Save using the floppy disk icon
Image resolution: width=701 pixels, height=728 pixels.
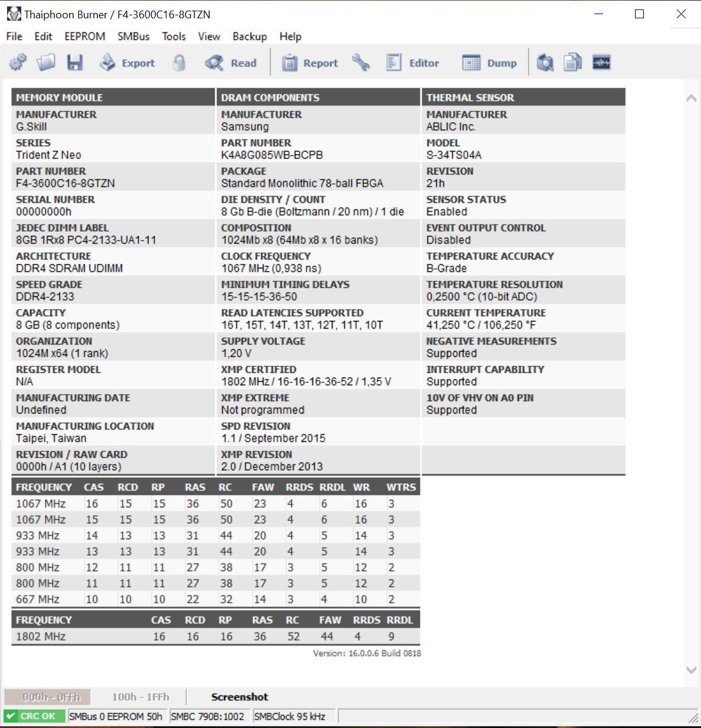[x=75, y=63]
